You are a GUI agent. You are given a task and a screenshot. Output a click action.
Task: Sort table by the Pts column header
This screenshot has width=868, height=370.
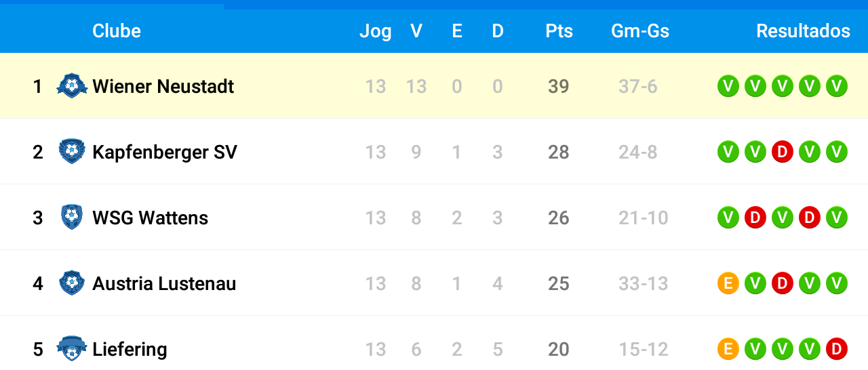pos(559,31)
